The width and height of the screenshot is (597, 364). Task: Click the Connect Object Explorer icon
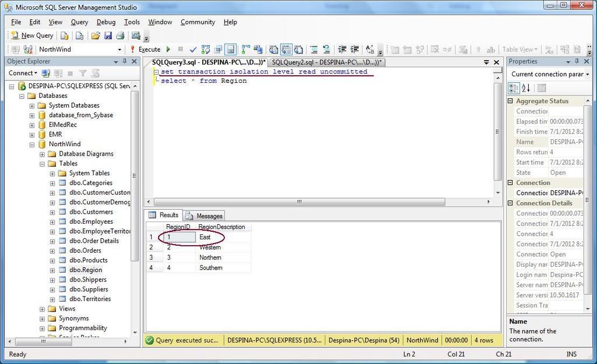point(45,73)
